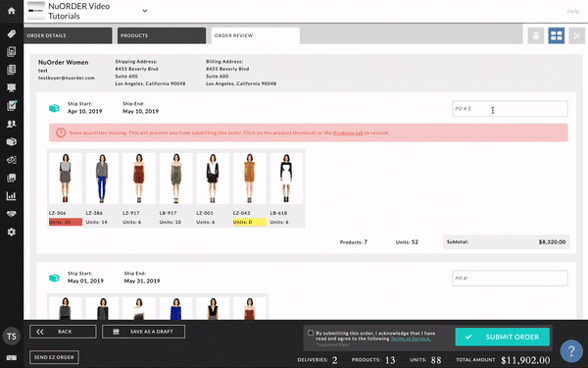Open the LB-917 product thumbnail
This screenshot has height=368, width=588.
point(175,179)
